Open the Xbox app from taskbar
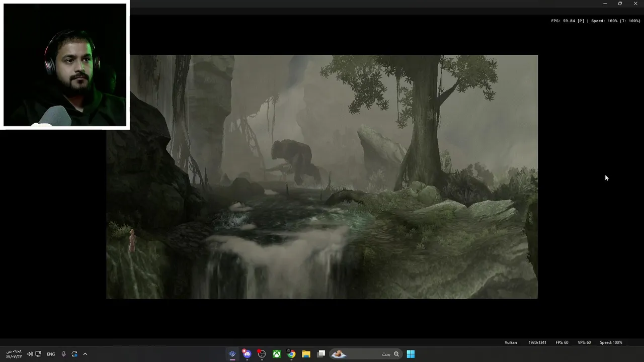The image size is (644, 362). coord(277,354)
